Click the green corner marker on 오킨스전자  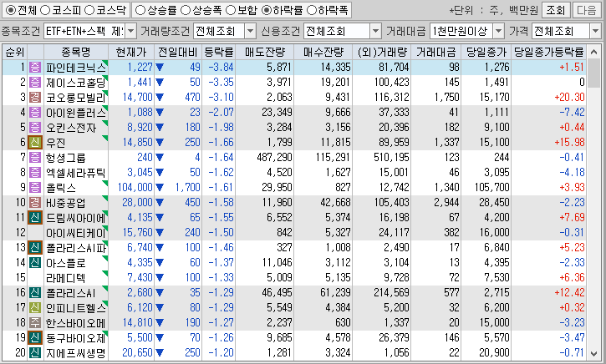coord(104,123)
